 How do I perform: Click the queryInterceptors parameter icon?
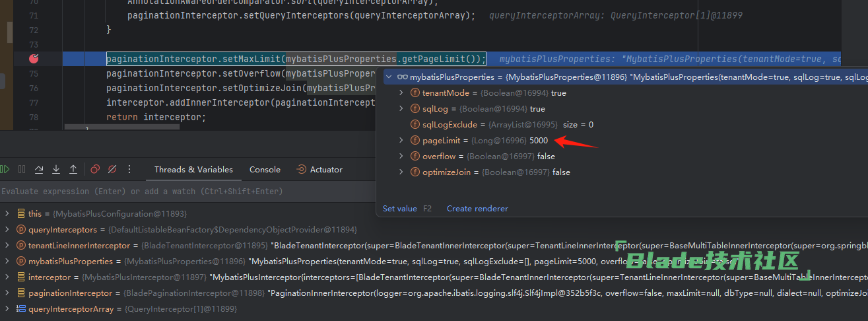[x=20, y=230]
